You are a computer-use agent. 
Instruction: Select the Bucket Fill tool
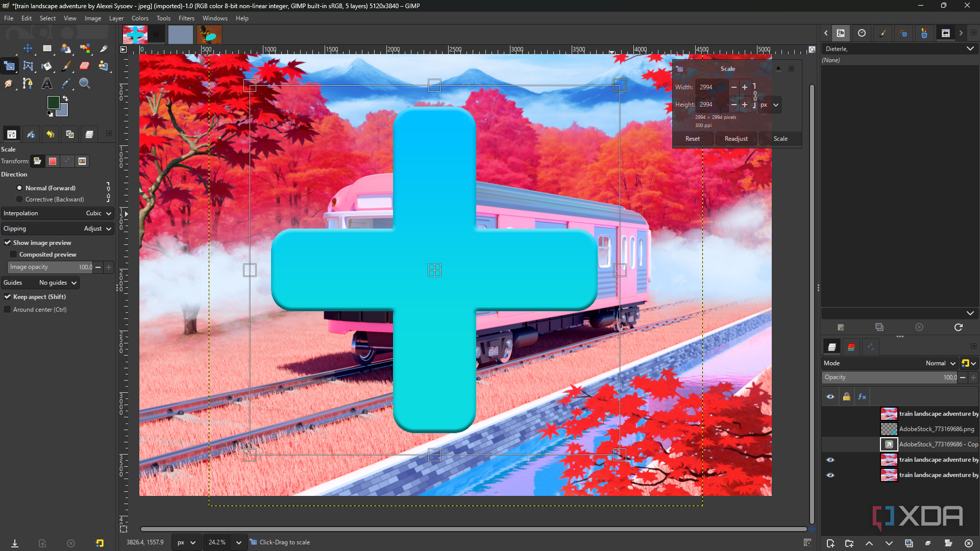coord(47,66)
